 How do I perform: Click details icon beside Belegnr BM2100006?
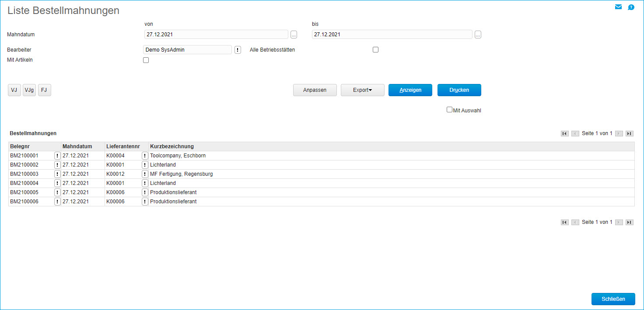pos(57,202)
